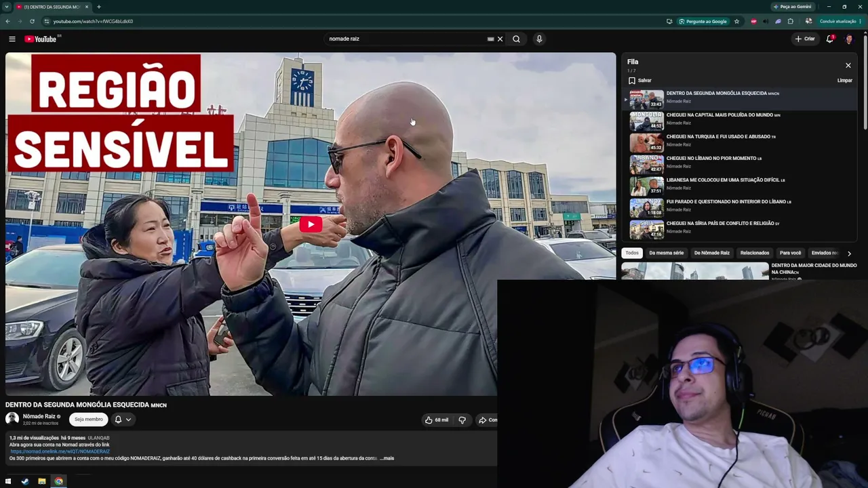
Task: Clear the search box with the X
Action: click(x=500, y=39)
